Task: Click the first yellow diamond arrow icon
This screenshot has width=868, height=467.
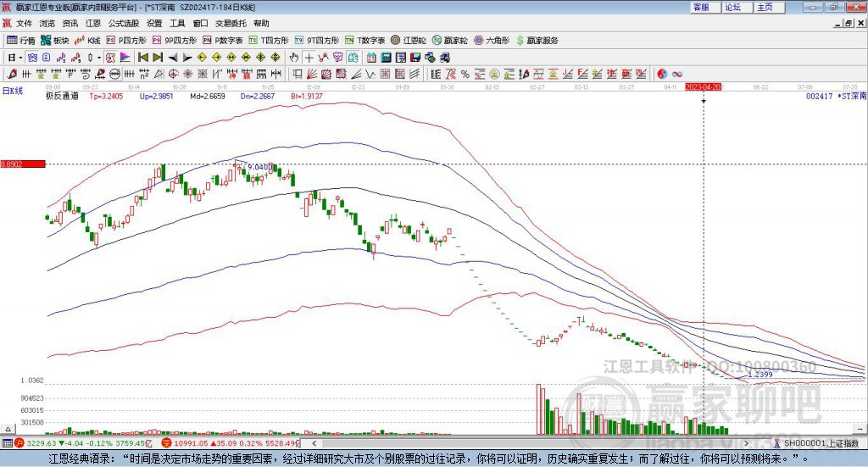Action: (202, 58)
